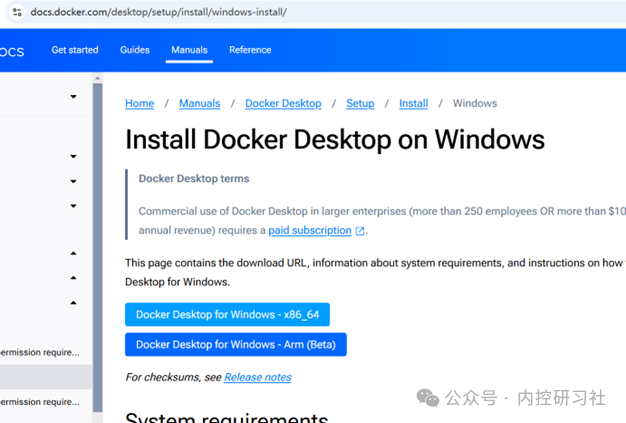This screenshot has height=423, width=626.
Task: Download Docker Desktop for Windows - x86_64
Action: click(x=227, y=314)
